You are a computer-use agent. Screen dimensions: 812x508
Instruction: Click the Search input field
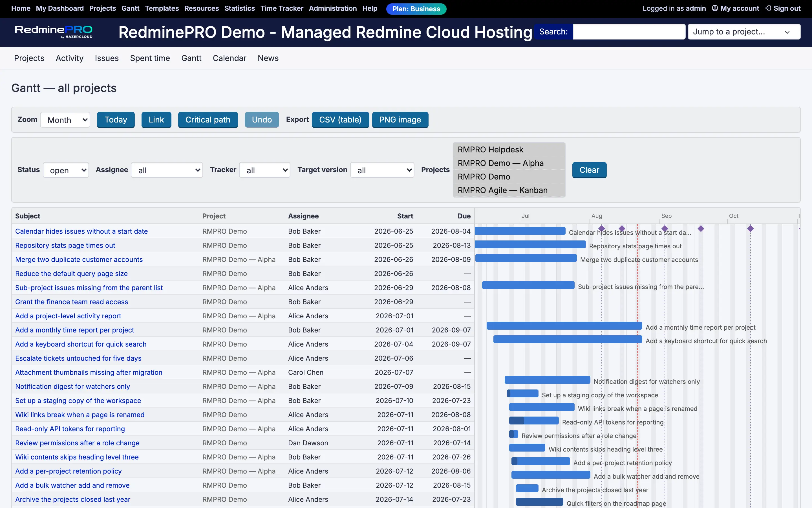[x=629, y=32]
